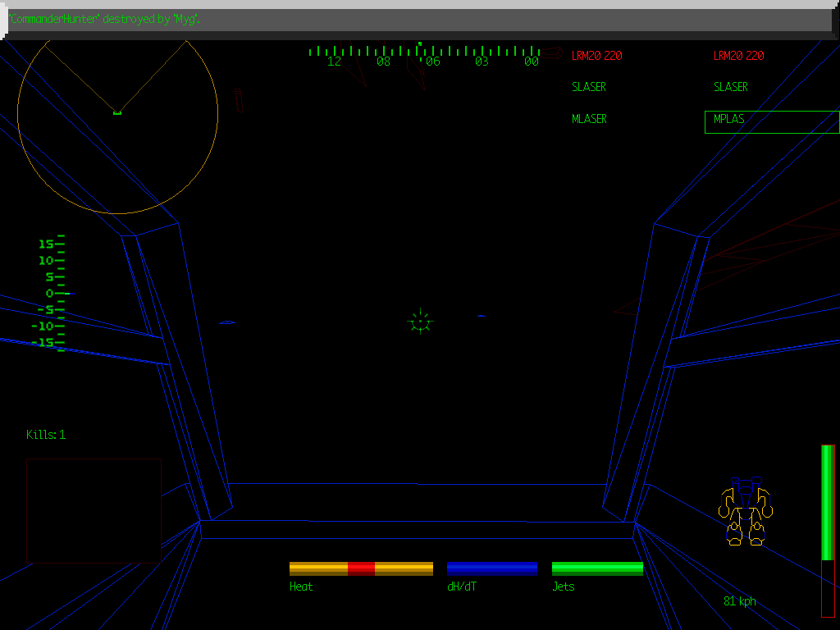Screen dimensions: 840x630
Task: Toggle the SLASER in the right weapon column
Action: click(x=730, y=86)
